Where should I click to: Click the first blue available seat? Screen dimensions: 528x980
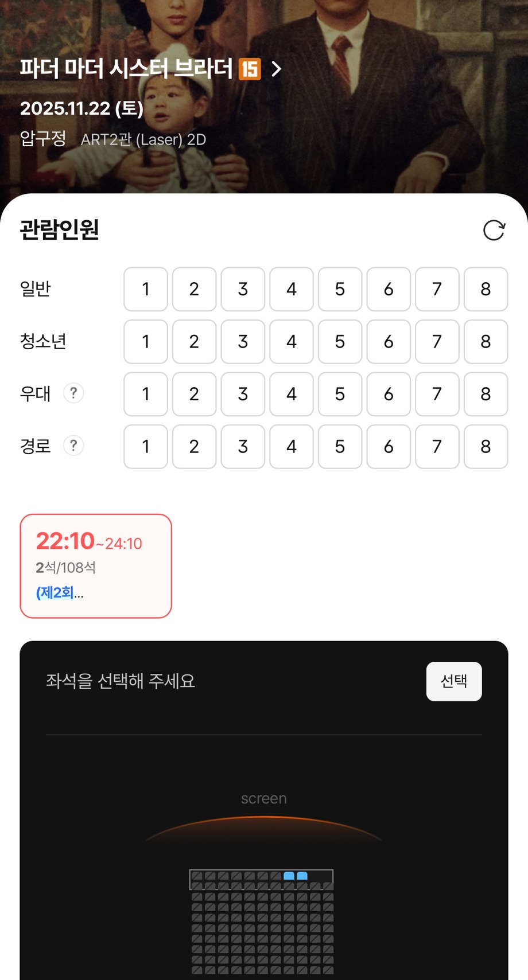tap(289, 876)
